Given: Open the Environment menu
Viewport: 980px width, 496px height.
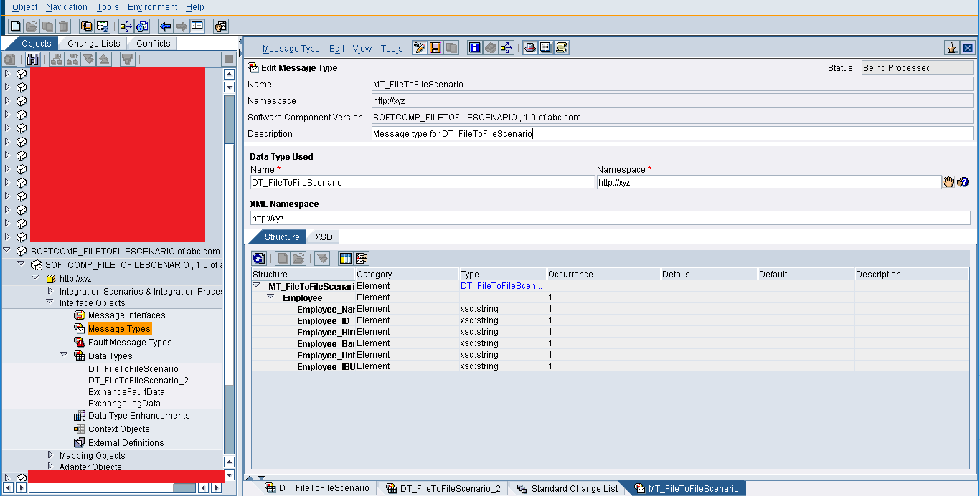Looking at the screenshot, I should [x=151, y=6].
